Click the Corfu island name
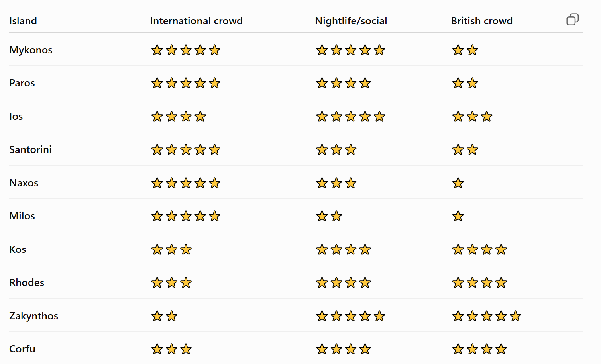Image resolution: width=601 pixels, height=364 pixels. (22, 349)
